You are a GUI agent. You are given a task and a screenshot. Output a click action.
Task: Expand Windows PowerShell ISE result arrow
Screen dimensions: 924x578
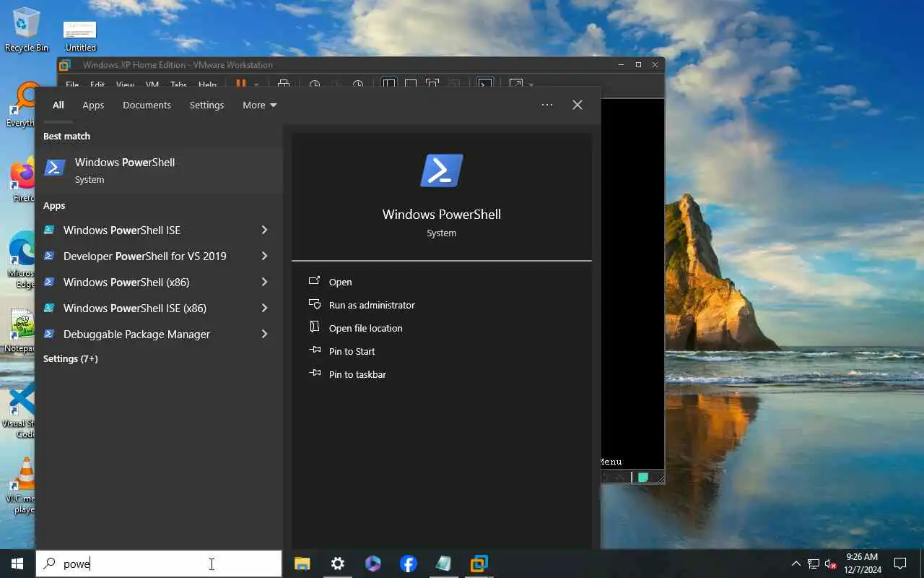pyautogui.click(x=264, y=230)
